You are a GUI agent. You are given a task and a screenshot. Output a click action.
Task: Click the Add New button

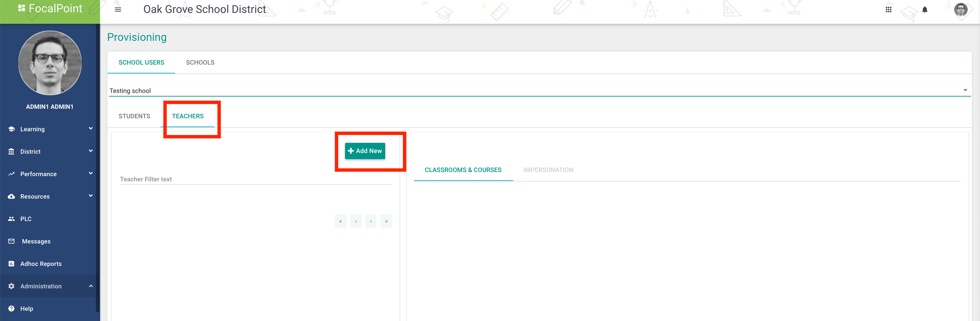point(365,151)
